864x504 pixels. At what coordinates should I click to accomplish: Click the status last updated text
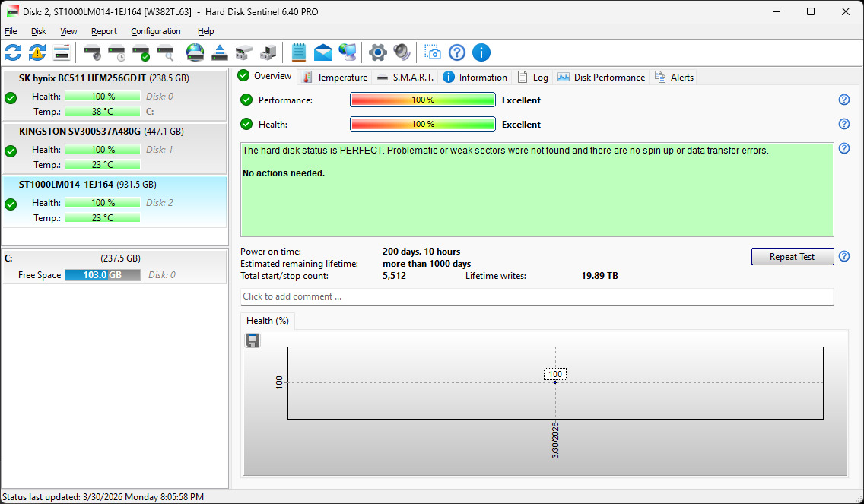103,497
